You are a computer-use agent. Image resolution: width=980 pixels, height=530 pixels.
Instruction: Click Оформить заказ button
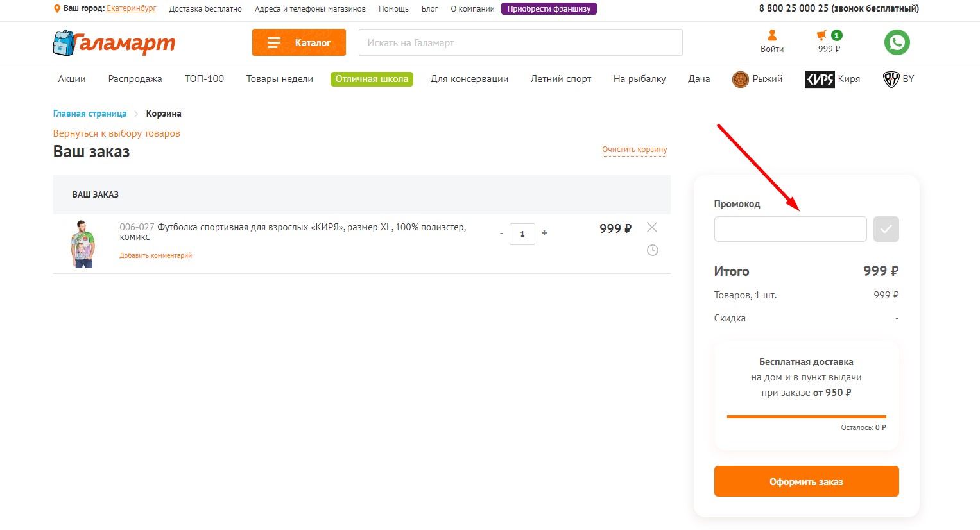point(807,481)
